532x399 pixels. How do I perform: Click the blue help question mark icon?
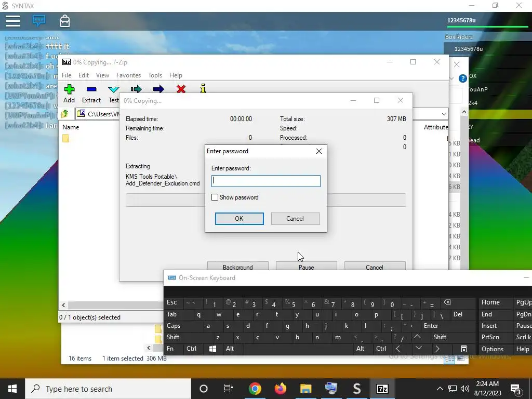462,78
